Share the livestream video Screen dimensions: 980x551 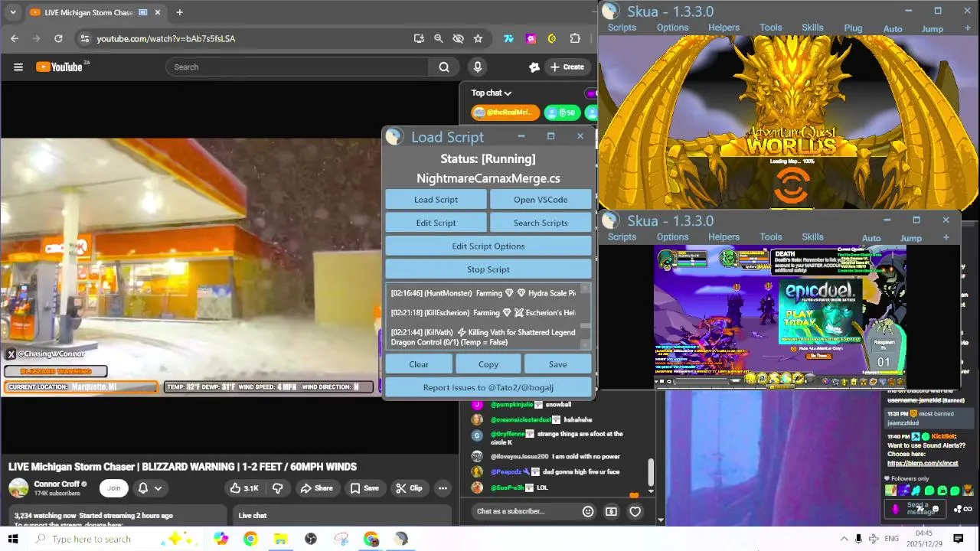pos(316,488)
